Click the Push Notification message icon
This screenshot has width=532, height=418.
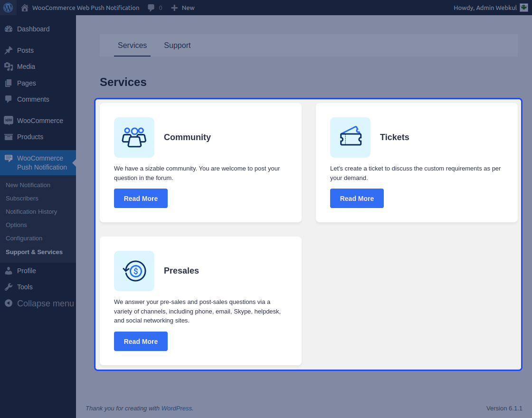[x=9, y=159]
